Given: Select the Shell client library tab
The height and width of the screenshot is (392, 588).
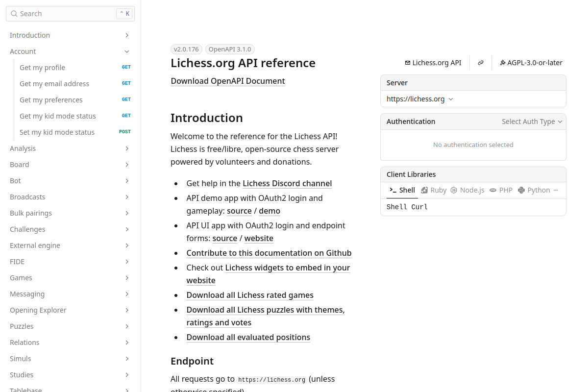Looking at the screenshot, I should pos(402,190).
